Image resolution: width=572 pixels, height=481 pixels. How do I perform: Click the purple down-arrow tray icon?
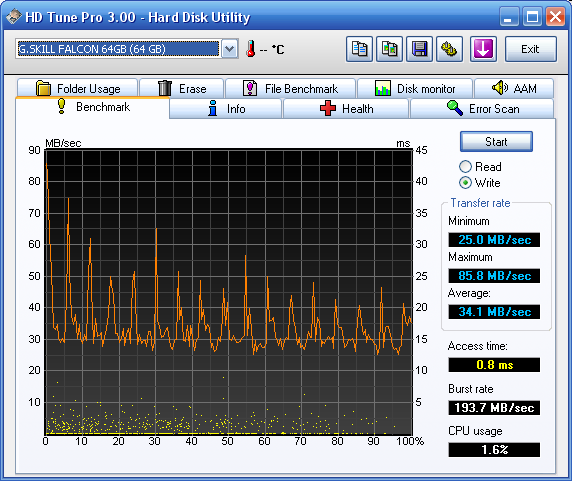pyautogui.click(x=483, y=49)
